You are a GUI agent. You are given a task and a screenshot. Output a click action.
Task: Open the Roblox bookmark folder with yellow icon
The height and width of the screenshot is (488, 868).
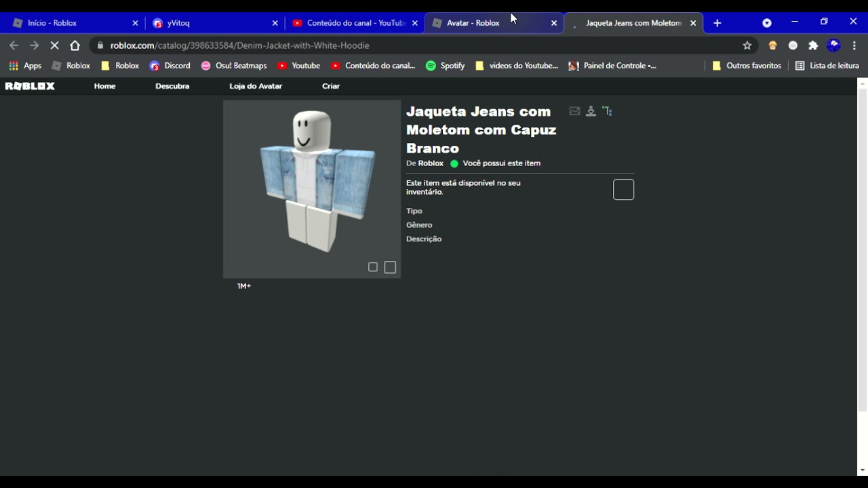[x=120, y=66]
